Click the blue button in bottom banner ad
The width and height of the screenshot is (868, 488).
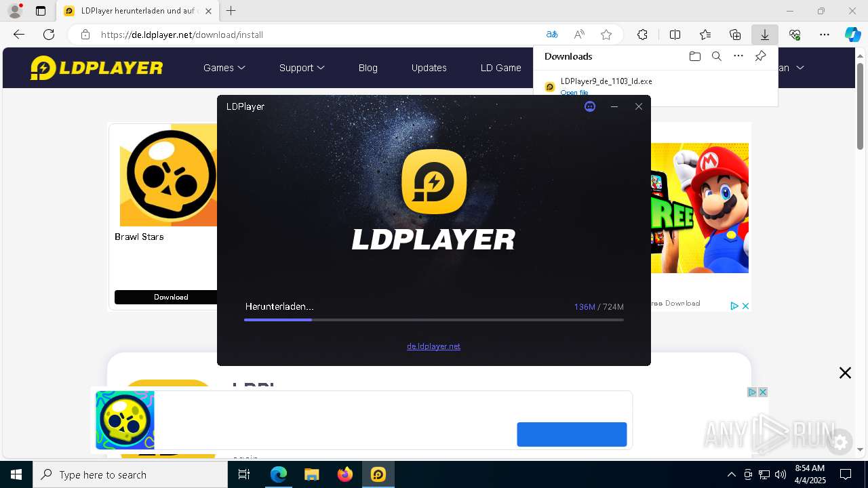click(572, 434)
